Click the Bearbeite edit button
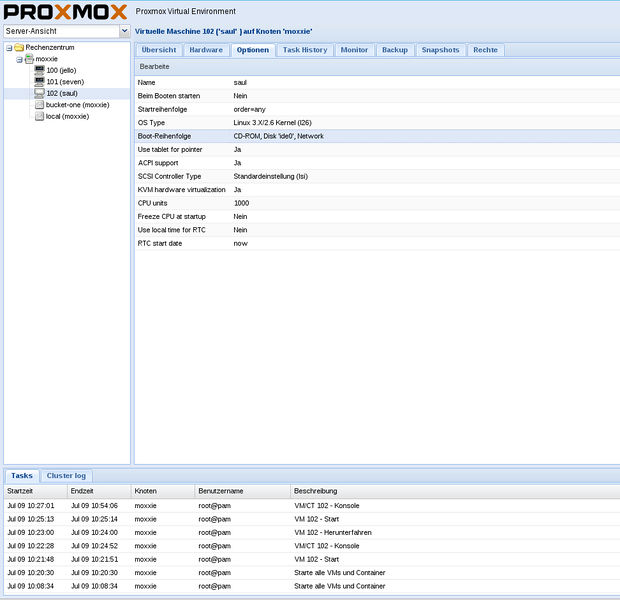This screenshot has width=620, height=600. (x=153, y=66)
